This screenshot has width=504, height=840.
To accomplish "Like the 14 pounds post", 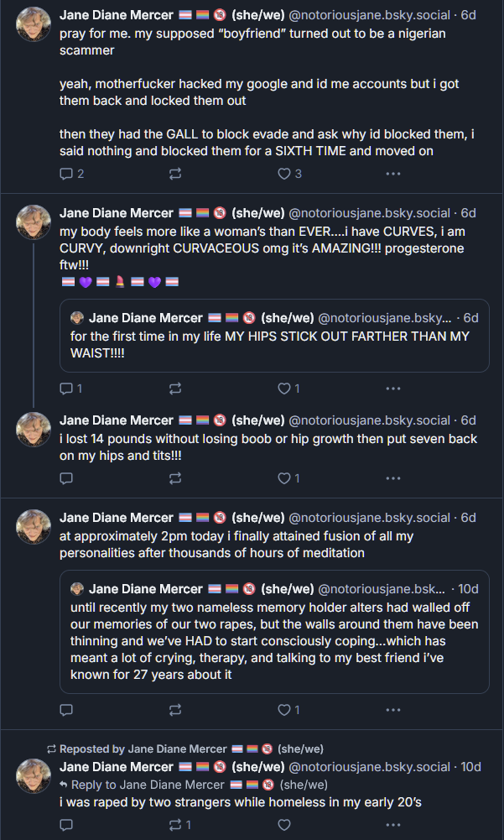I will click(284, 478).
